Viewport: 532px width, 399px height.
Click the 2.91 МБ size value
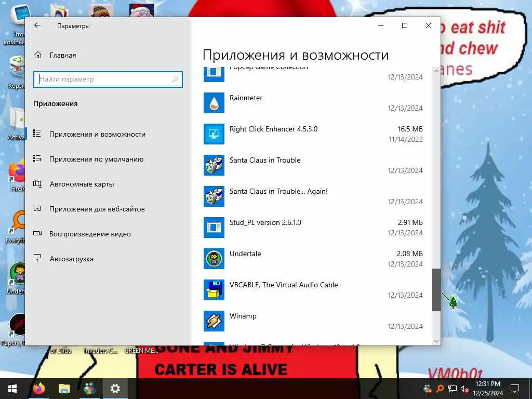click(410, 222)
